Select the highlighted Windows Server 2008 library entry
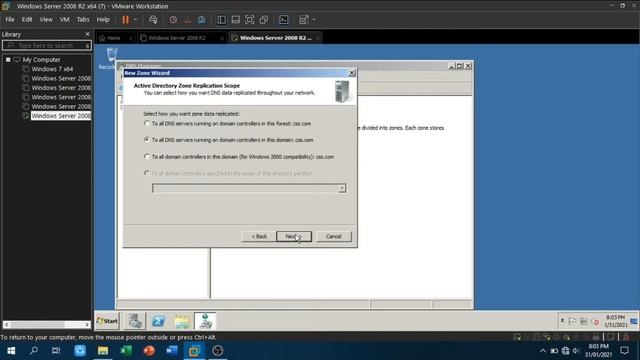This screenshot has width=640, height=360. tap(61, 116)
